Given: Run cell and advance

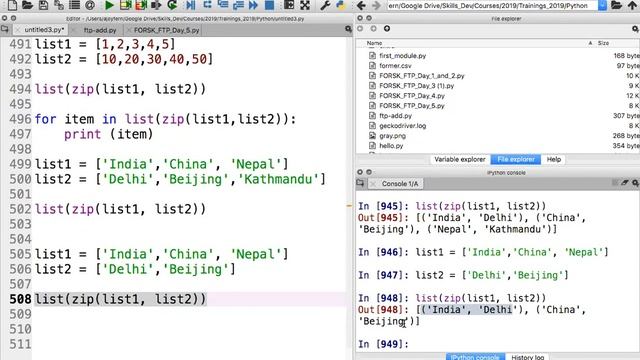Looking at the screenshot, I should (141, 5).
